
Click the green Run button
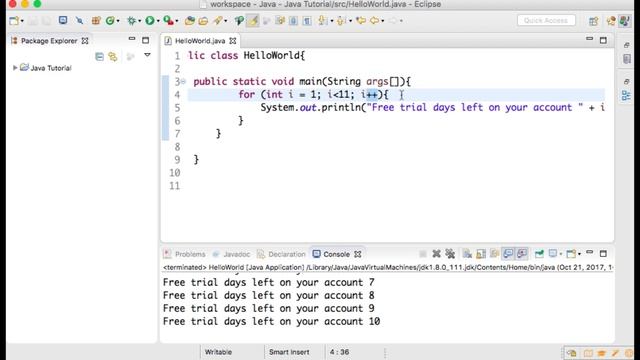point(150,20)
